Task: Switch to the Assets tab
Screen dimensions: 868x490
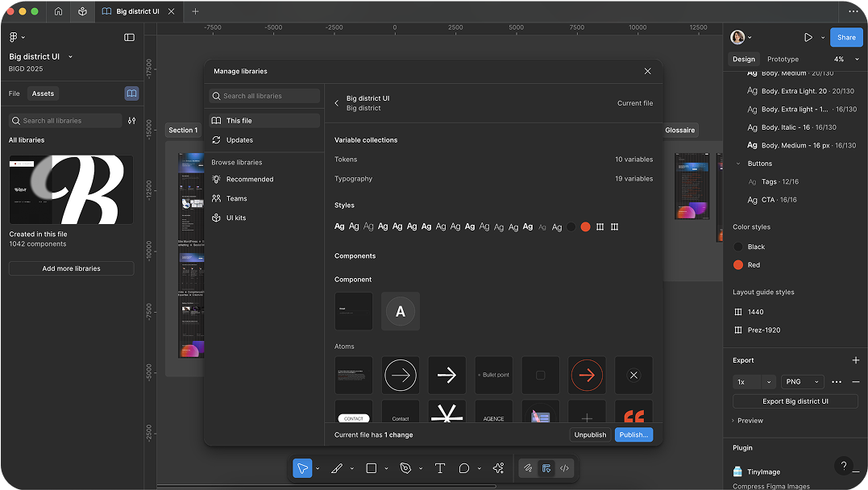Action: [43, 93]
